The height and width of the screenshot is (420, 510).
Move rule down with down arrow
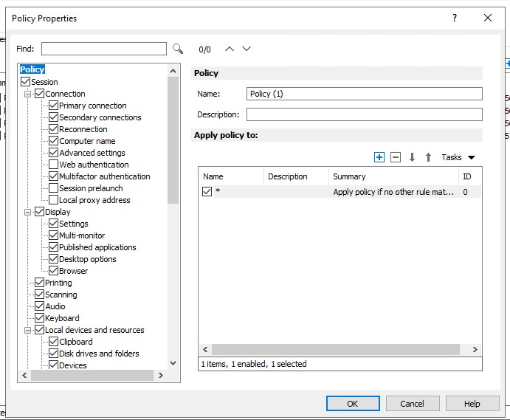(x=412, y=157)
